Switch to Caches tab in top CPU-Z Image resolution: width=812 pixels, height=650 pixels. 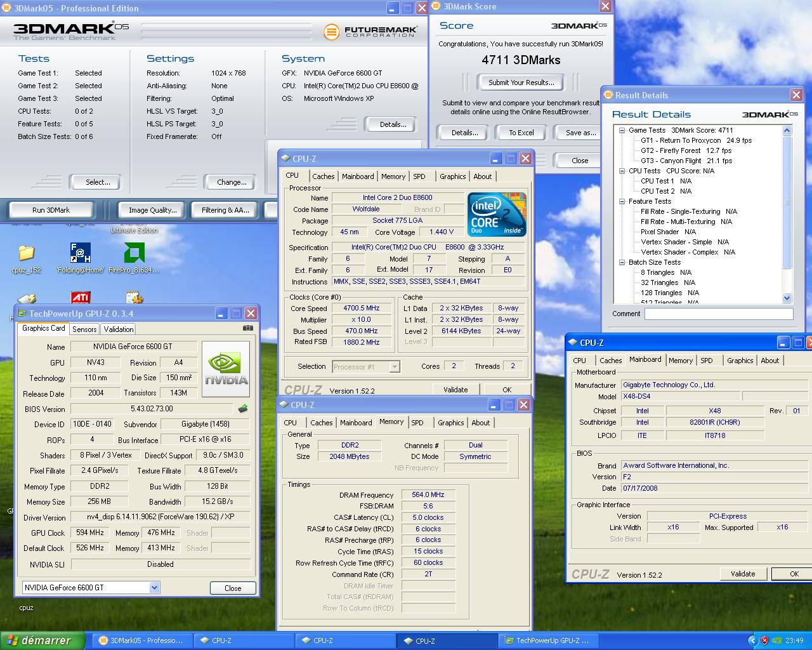(324, 176)
